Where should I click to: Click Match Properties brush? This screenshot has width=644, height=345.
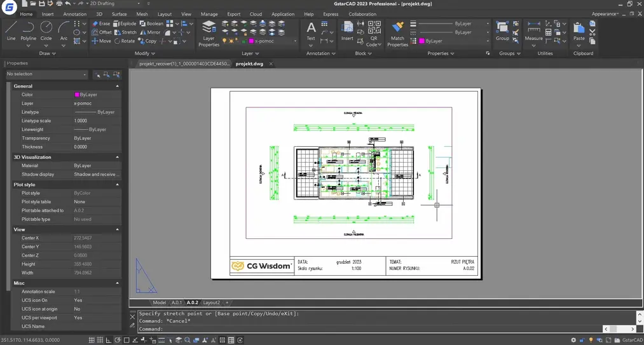397,34
